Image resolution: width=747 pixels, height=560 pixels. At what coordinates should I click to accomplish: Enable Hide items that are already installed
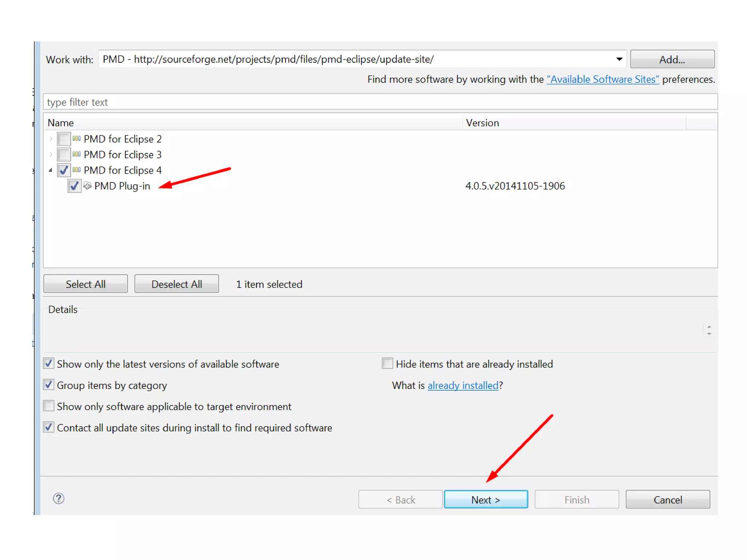point(387,363)
